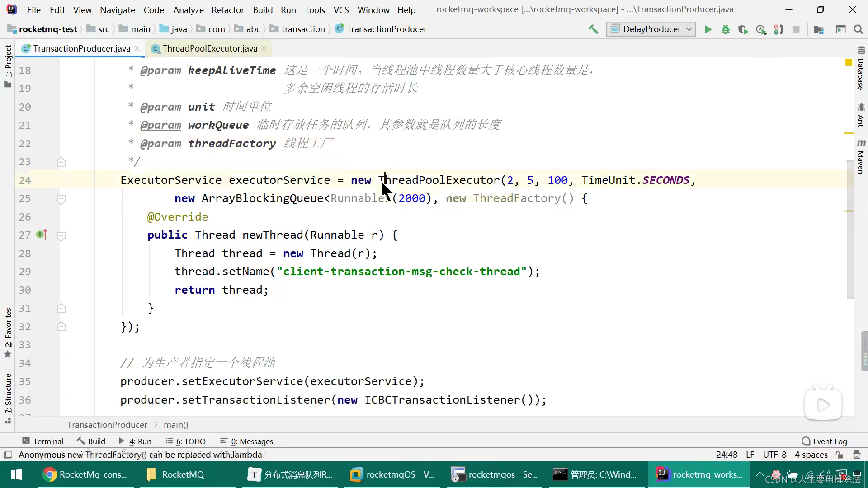Open the Terminal panel

coord(43,441)
